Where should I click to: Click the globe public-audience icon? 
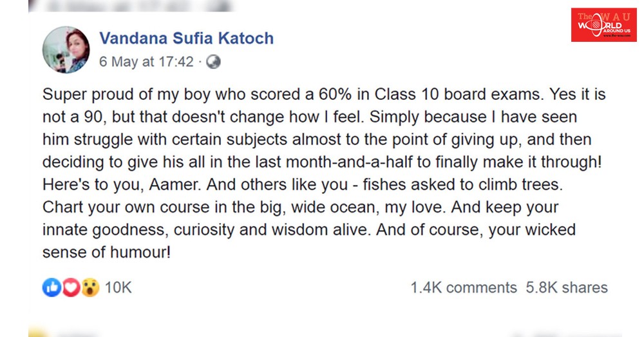pyautogui.click(x=213, y=62)
